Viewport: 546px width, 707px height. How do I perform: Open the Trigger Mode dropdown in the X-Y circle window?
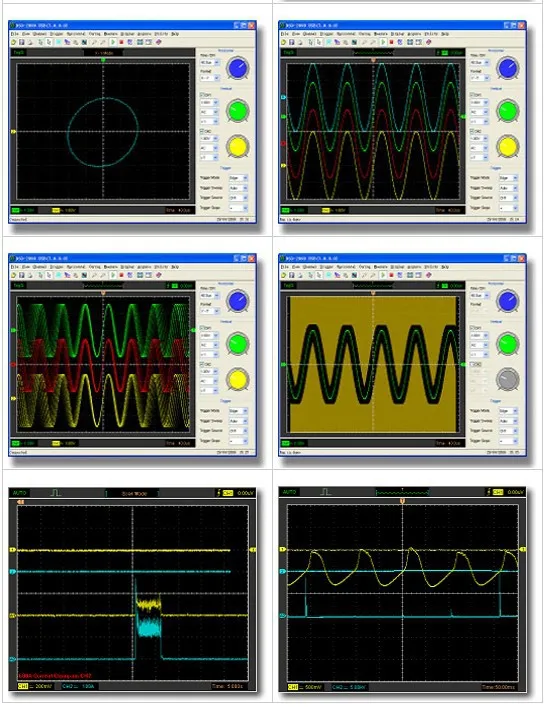[x=239, y=178]
